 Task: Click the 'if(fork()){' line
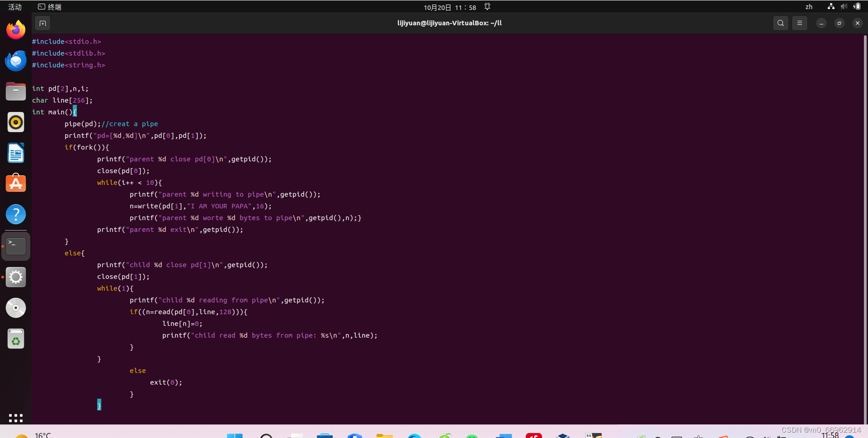pos(87,147)
